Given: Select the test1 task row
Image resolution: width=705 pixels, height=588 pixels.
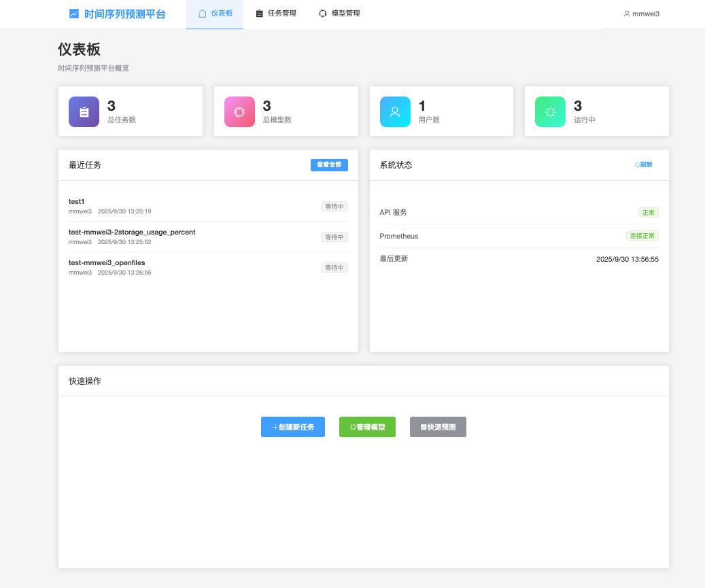Looking at the screenshot, I should [208, 207].
